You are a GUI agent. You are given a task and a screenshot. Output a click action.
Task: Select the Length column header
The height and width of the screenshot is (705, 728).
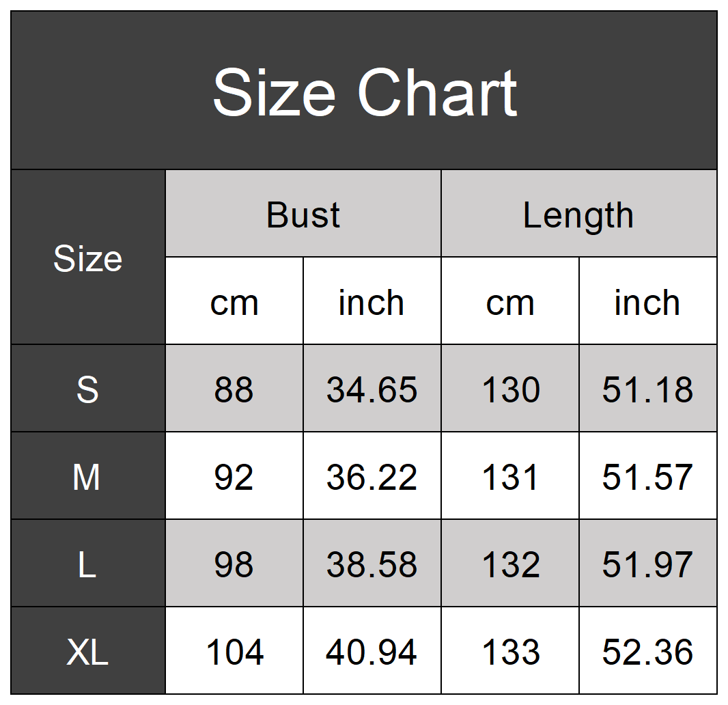(x=578, y=215)
